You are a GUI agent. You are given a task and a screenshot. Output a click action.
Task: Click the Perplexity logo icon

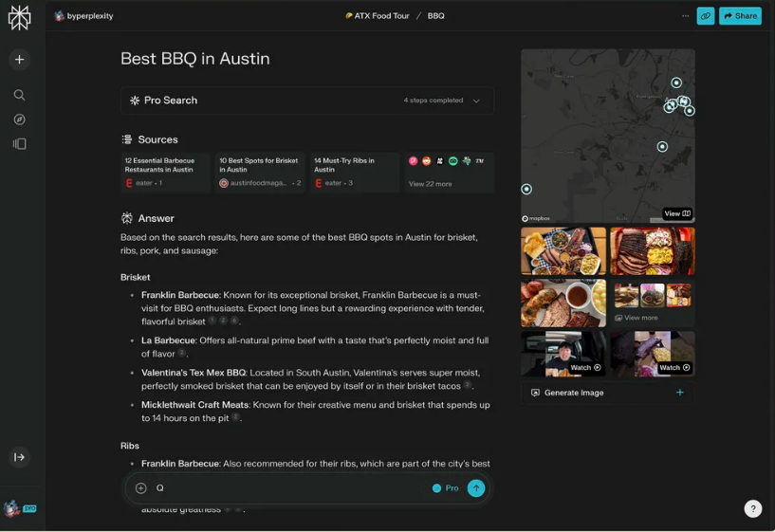pyautogui.click(x=19, y=17)
